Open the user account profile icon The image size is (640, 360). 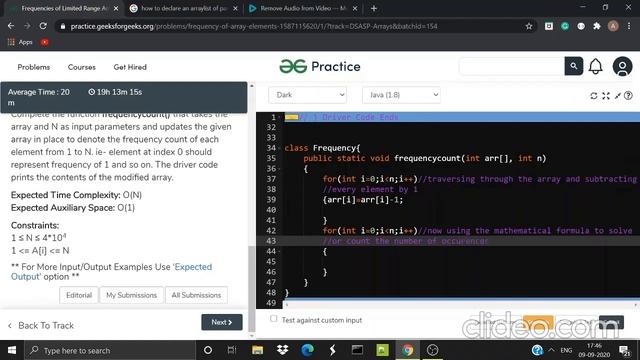(x=622, y=66)
